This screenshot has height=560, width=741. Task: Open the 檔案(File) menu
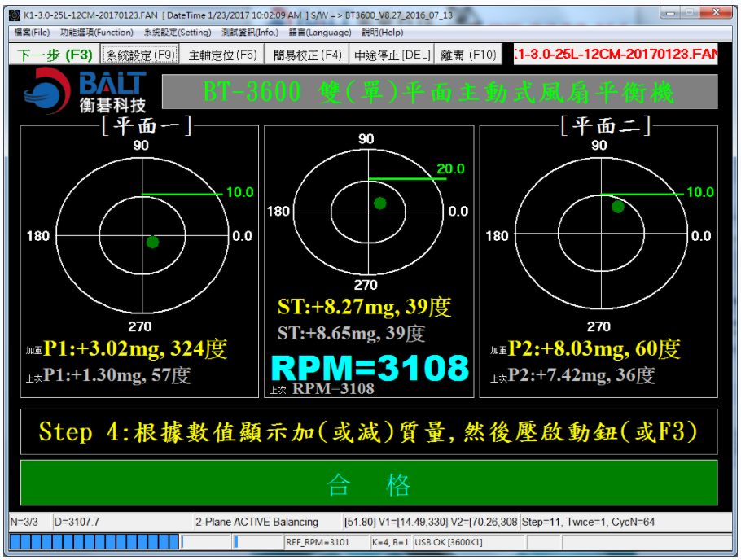pos(32,33)
